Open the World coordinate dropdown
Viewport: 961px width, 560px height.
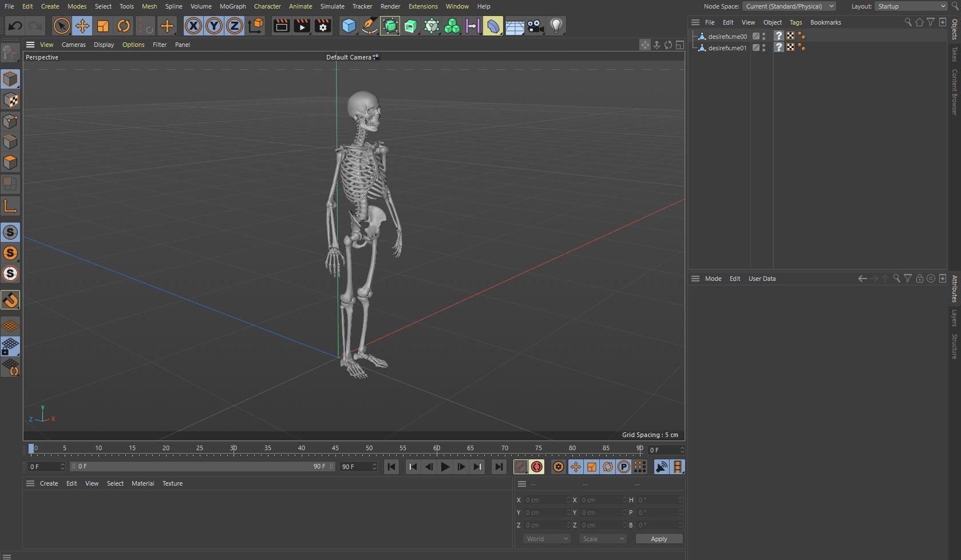(x=547, y=539)
